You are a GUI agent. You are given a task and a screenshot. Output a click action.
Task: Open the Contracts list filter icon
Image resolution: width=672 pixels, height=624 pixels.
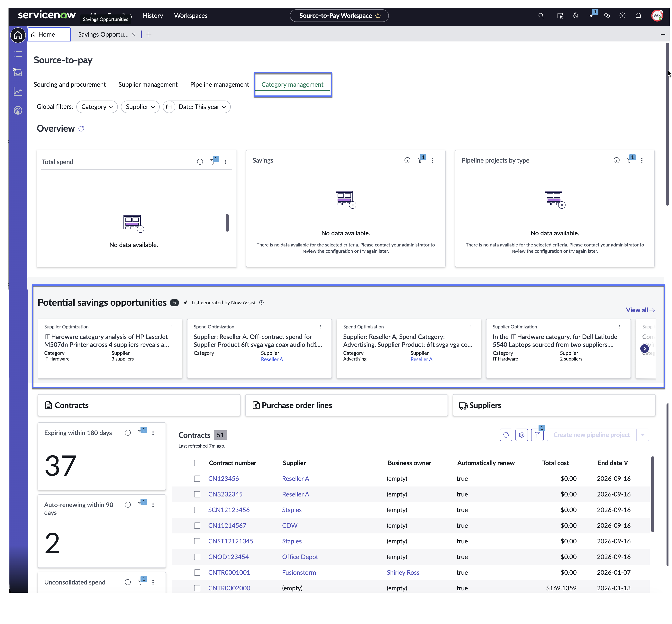537,435
